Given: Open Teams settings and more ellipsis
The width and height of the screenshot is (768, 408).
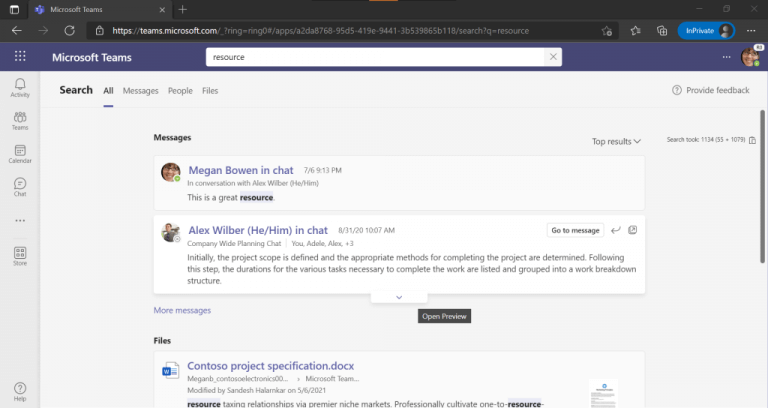Looking at the screenshot, I should point(726,57).
